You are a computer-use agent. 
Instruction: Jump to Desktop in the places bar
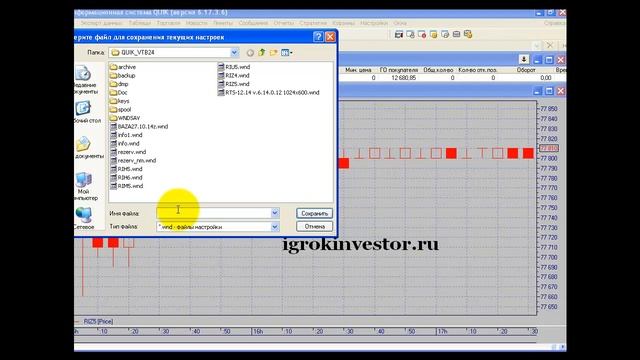pos(84,112)
